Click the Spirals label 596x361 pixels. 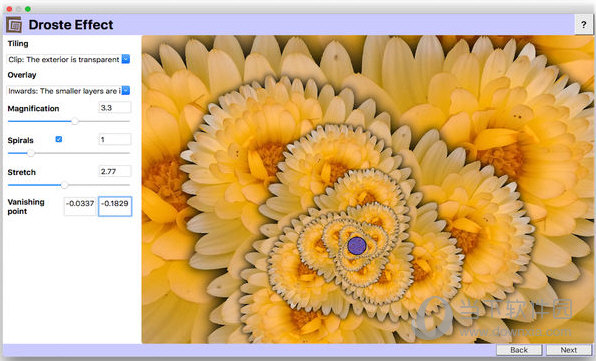tap(21, 141)
